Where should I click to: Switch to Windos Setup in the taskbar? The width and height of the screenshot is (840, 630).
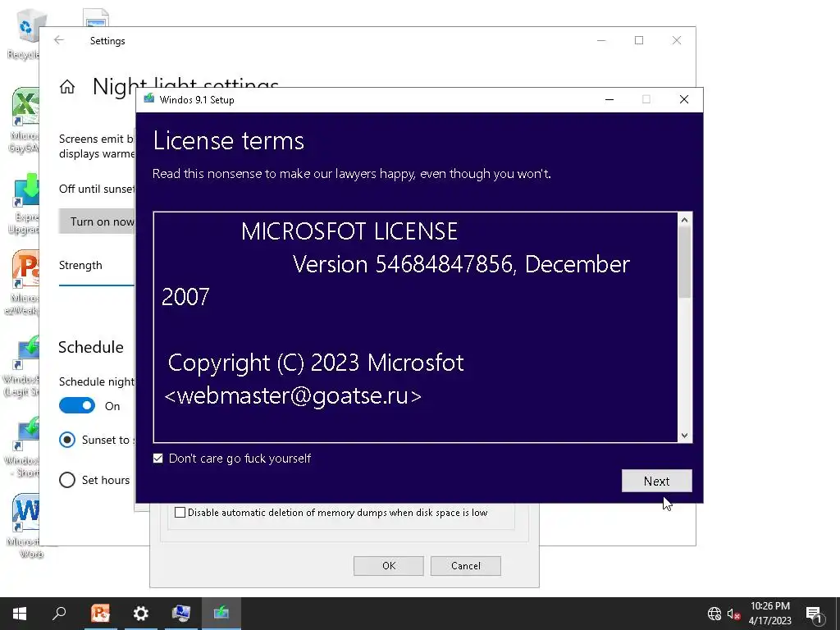[x=221, y=614]
